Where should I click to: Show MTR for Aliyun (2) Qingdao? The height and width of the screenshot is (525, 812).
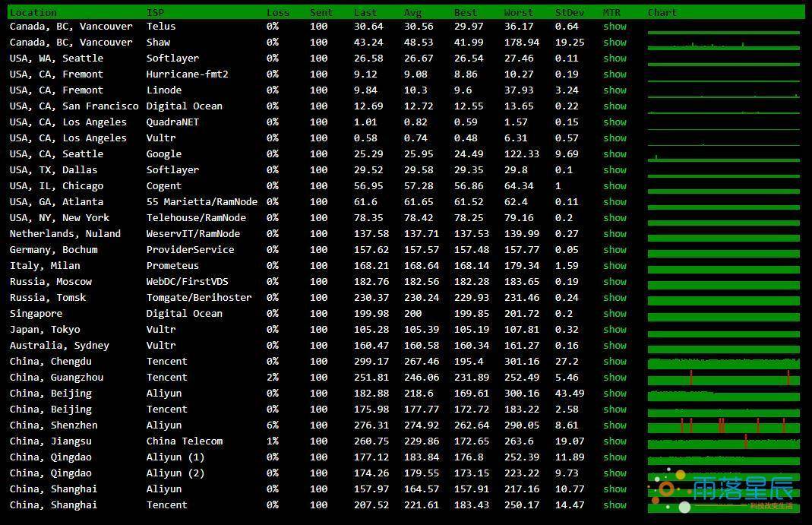tap(615, 473)
